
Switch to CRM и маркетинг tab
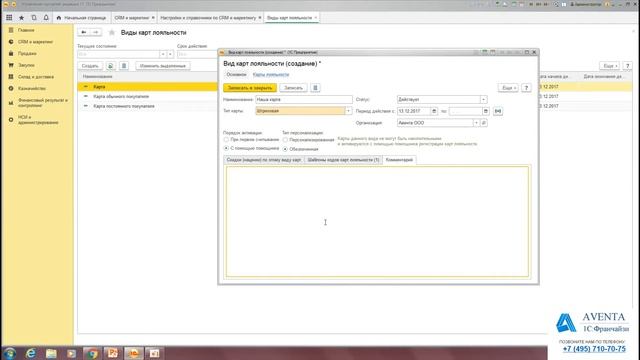(132, 18)
